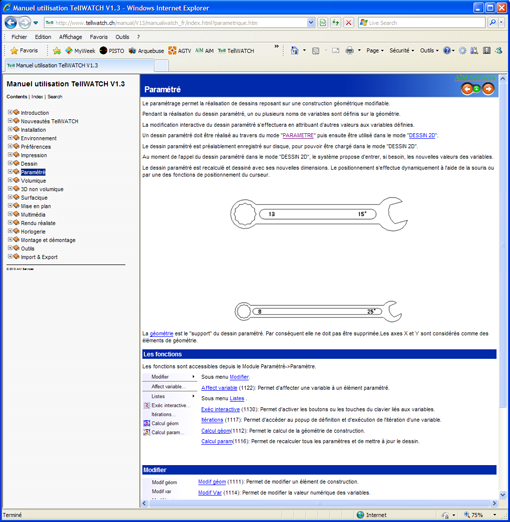Follow the DESSIN 2D hyperlink
The image size is (510, 522).
click(422, 135)
